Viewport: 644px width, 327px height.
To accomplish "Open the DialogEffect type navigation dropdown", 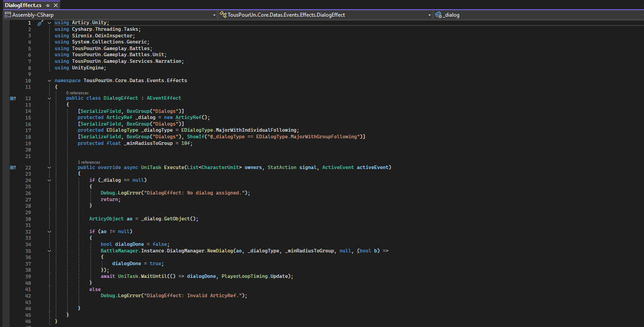I will [x=430, y=15].
